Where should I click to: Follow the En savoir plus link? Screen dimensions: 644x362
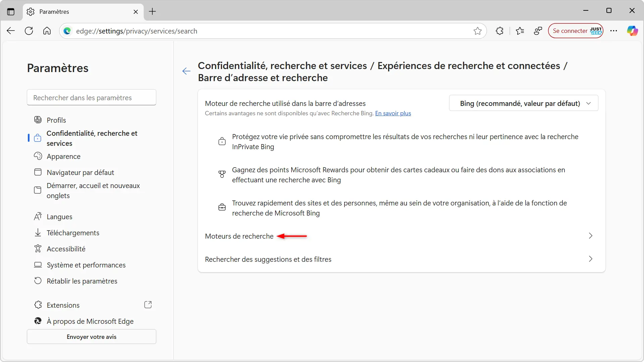point(393,113)
